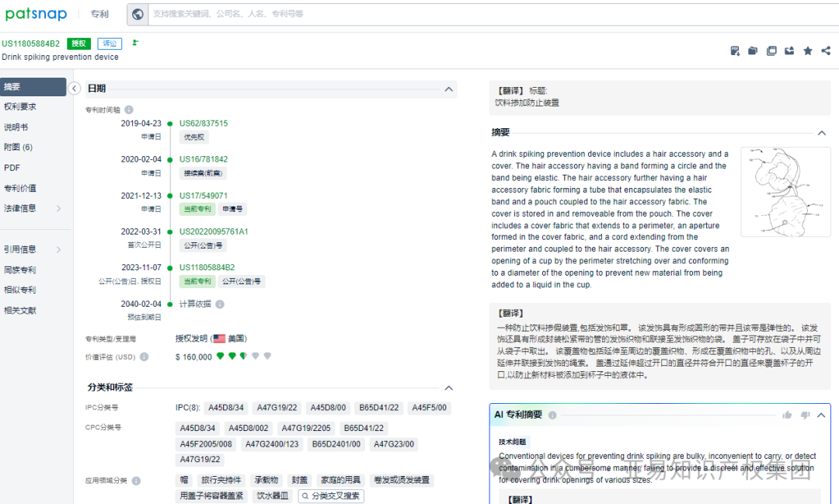The width and height of the screenshot is (839, 504).
Task: Export the patent using export icon
Action: click(789, 50)
